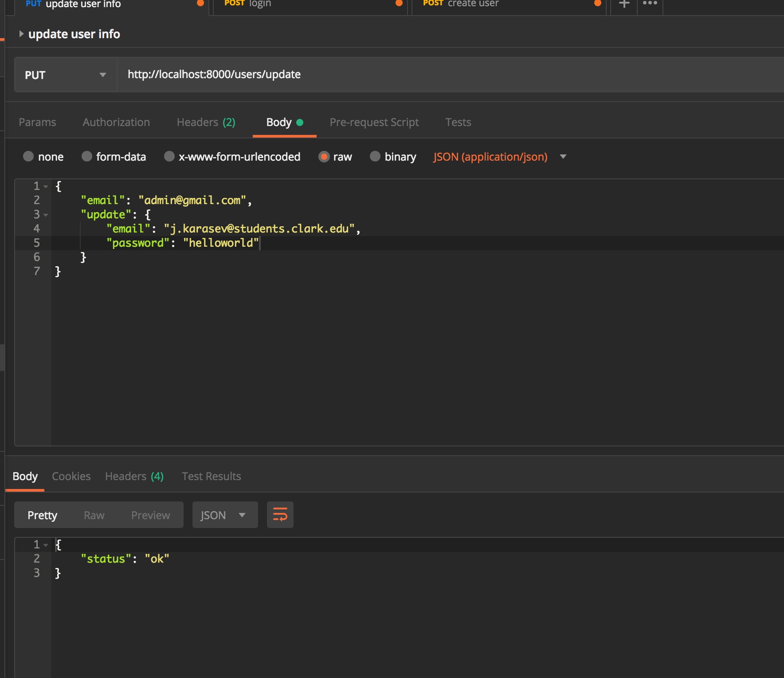Click the "email" key on body line 4

pyautogui.click(x=129, y=229)
